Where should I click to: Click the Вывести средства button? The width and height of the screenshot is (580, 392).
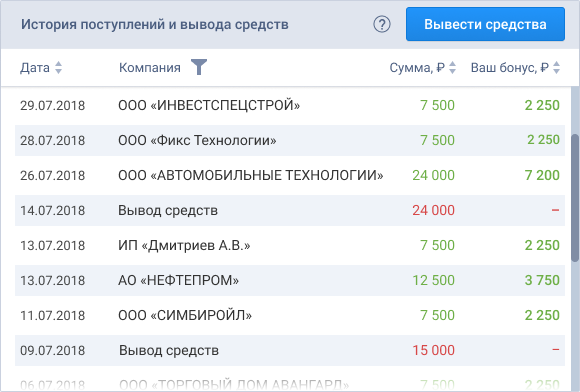[x=485, y=24]
